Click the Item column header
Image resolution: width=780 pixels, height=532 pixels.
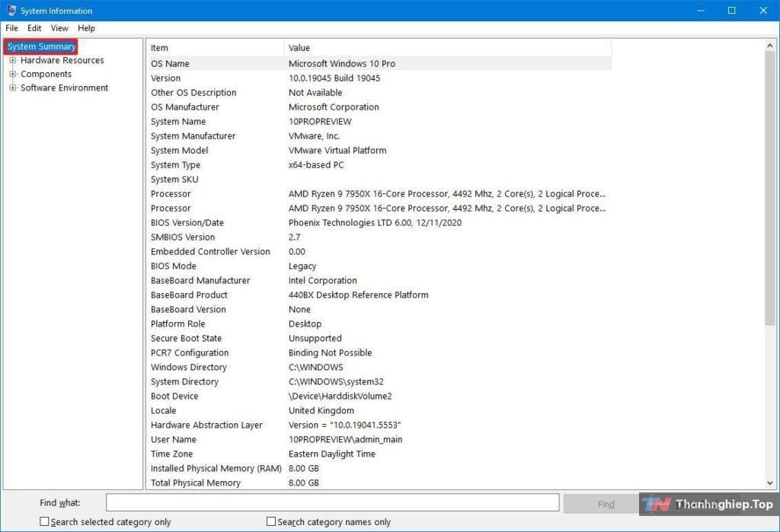pyautogui.click(x=215, y=48)
